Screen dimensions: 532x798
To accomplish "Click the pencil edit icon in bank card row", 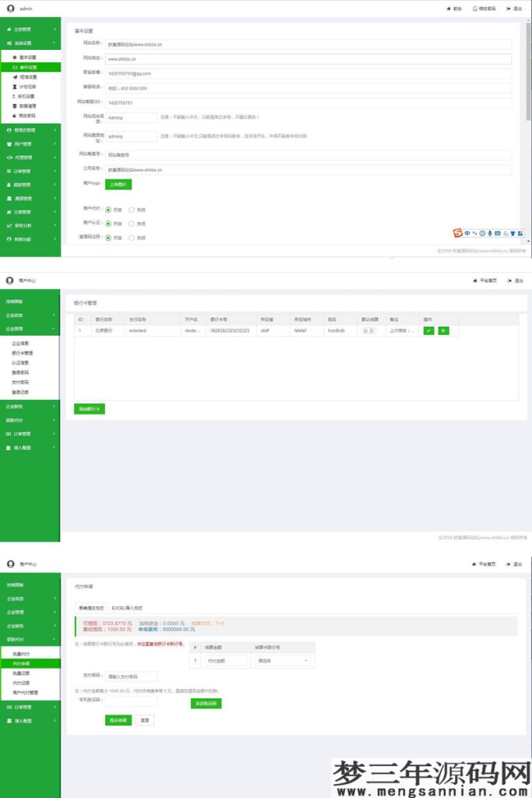I will coord(428,330).
